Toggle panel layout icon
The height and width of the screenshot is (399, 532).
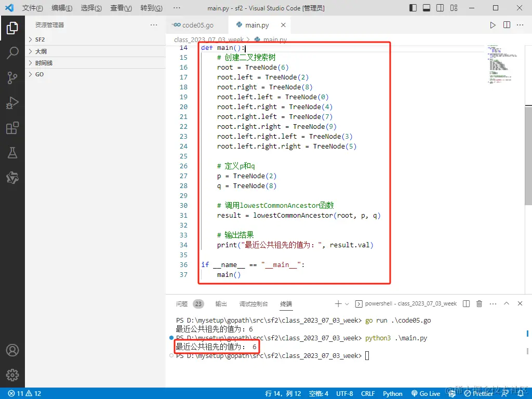tap(427, 8)
